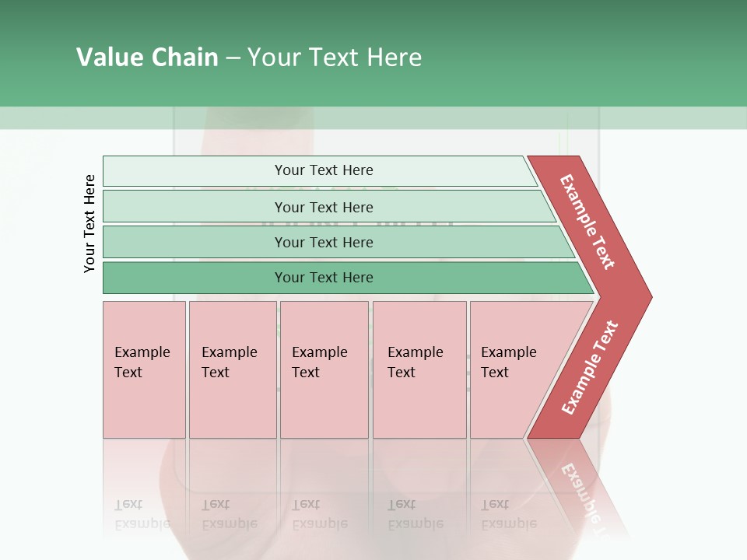Click the 'Value Chain' slide title
This screenshot has height=560, width=747.
148,58
